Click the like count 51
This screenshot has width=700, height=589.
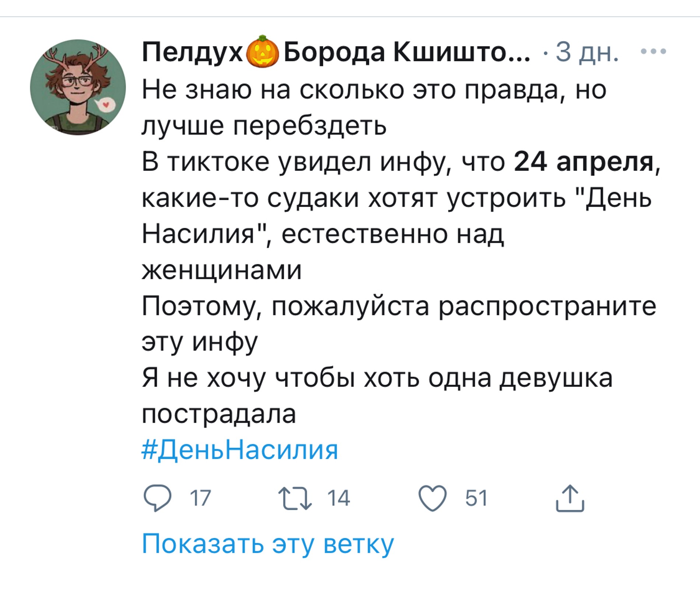pyautogui.click(x=476, y=498)
